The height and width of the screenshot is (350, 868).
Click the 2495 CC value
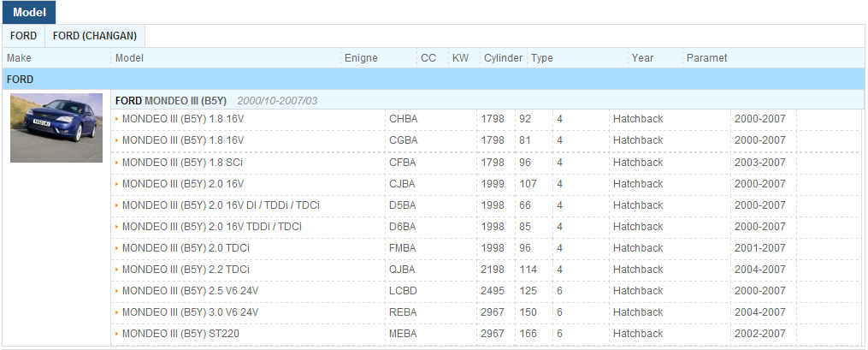tap(493, 291)
